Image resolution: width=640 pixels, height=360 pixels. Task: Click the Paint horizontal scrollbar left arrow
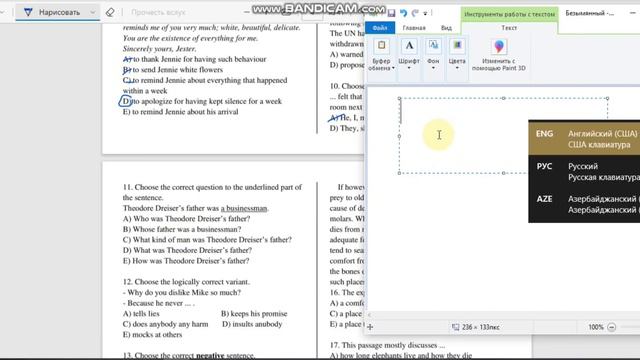(370, 315)
